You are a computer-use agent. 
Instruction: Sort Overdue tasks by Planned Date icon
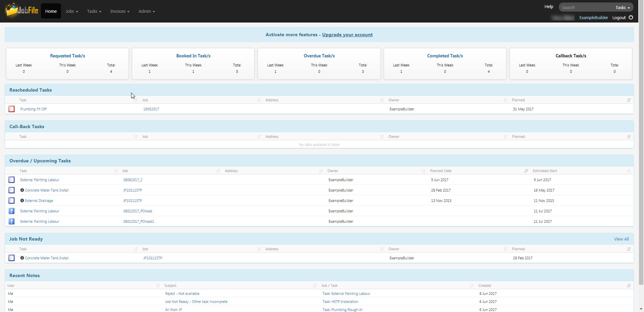click(526, 171)
